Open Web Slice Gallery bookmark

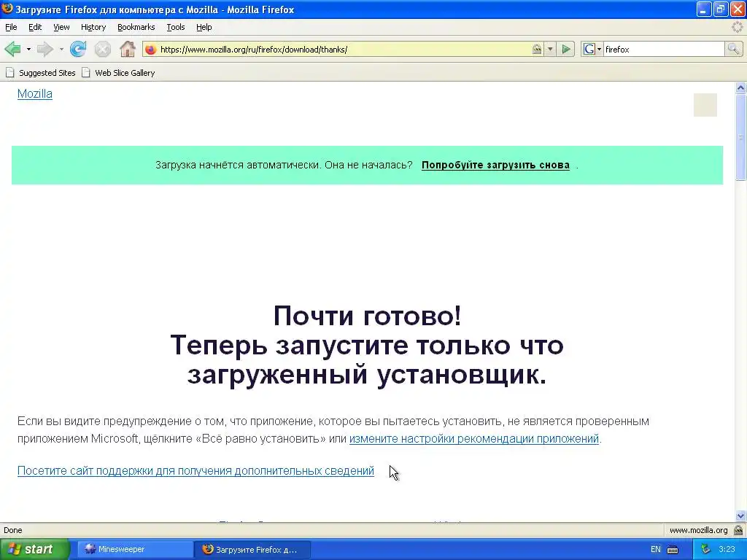coord(118,73)
